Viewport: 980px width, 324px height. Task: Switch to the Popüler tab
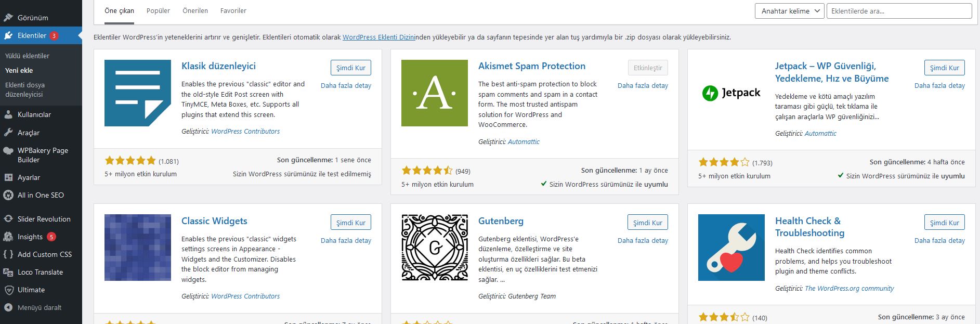158,10
